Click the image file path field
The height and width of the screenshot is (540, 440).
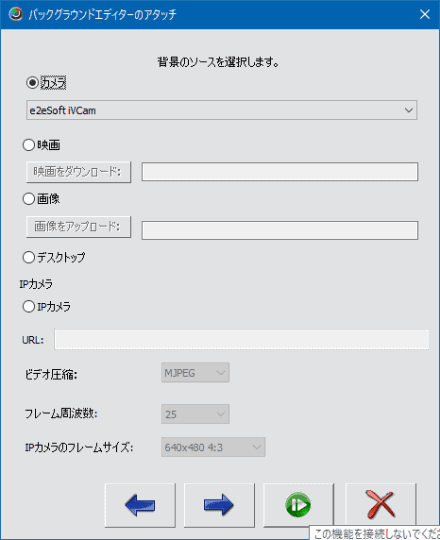pyautogui.click(x=280, y=230)
